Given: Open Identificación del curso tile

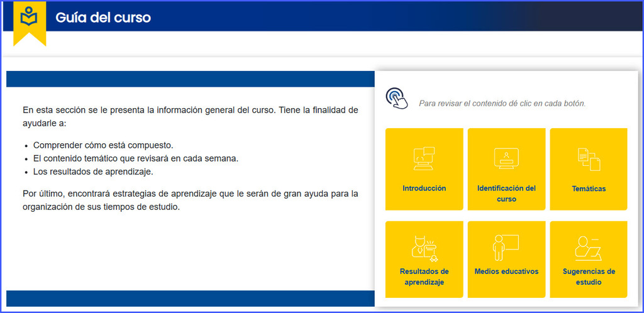Looking at the screenshot, I should click(x=506, y=169).
